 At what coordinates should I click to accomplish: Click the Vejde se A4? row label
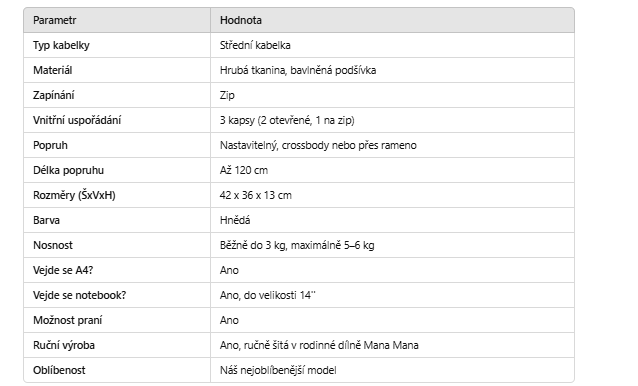point(63,270)
